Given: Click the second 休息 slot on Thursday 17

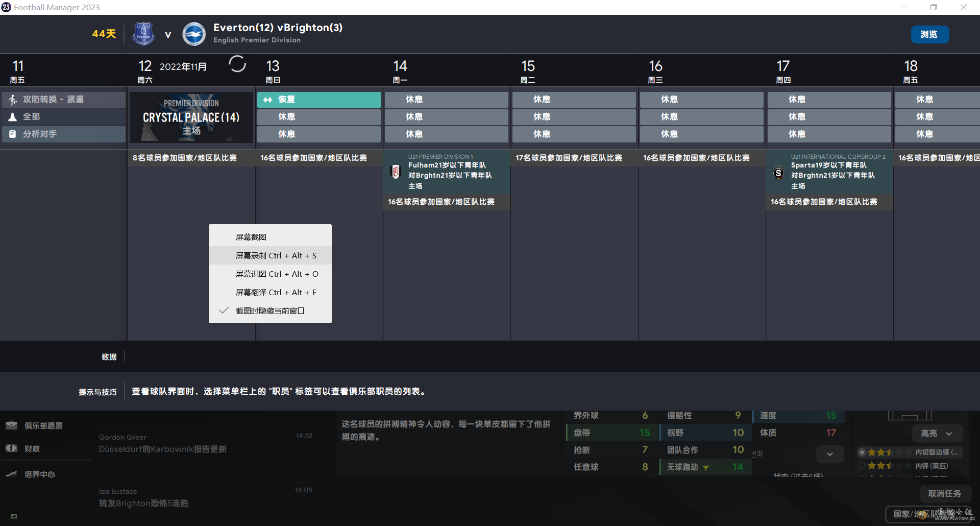Looking at the screenshot, I should pyautogui.click(x=829, y=117).
